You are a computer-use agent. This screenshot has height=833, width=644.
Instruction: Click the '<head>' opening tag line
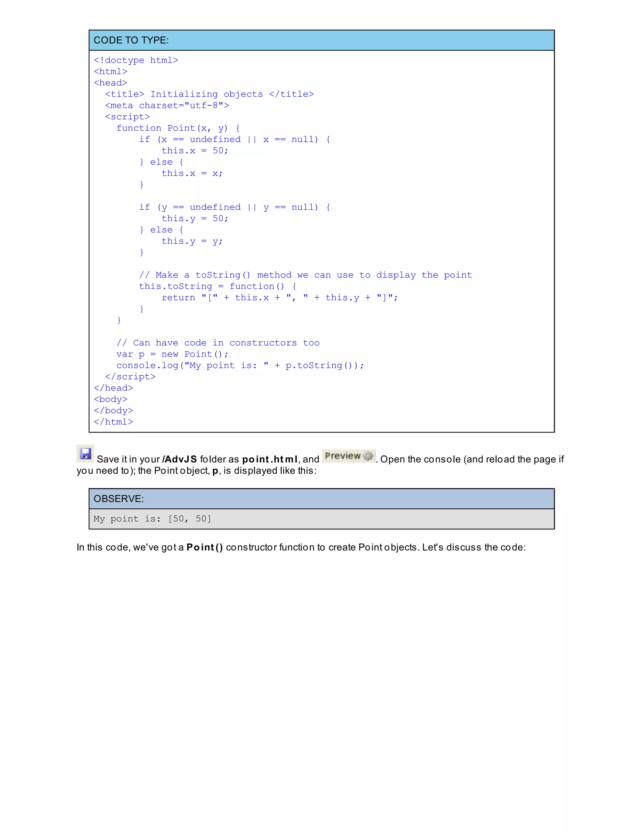point(111,83)
